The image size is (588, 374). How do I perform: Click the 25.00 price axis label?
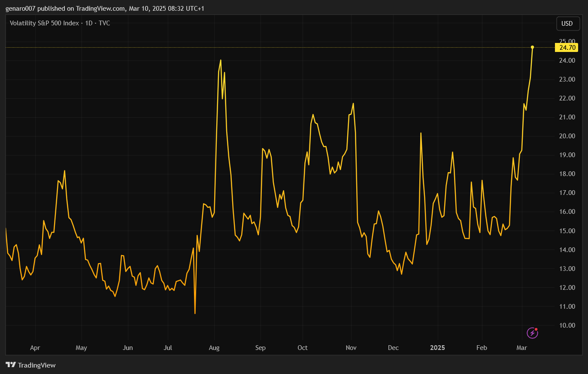pos(567,41)
